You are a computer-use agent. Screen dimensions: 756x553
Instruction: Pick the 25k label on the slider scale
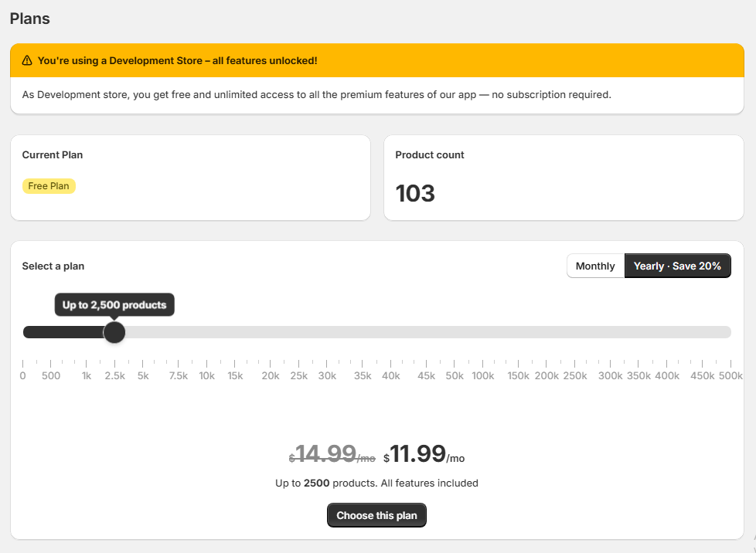coord(298,376)
